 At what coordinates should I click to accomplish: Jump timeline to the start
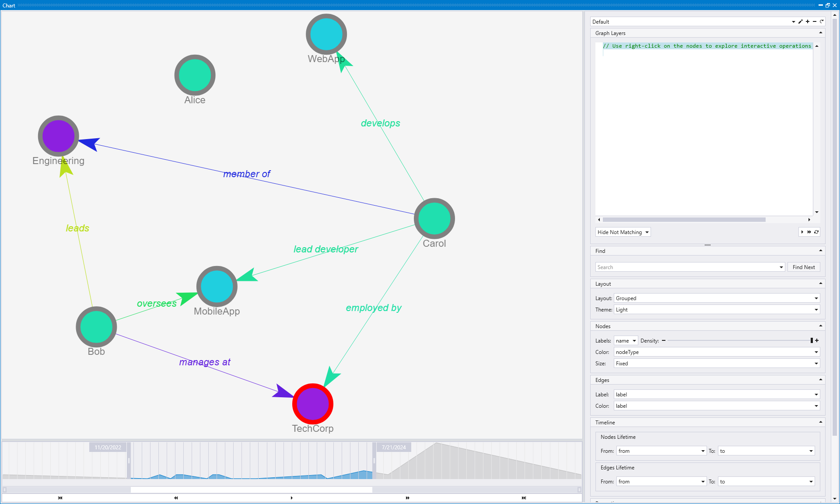click(60, 498)
